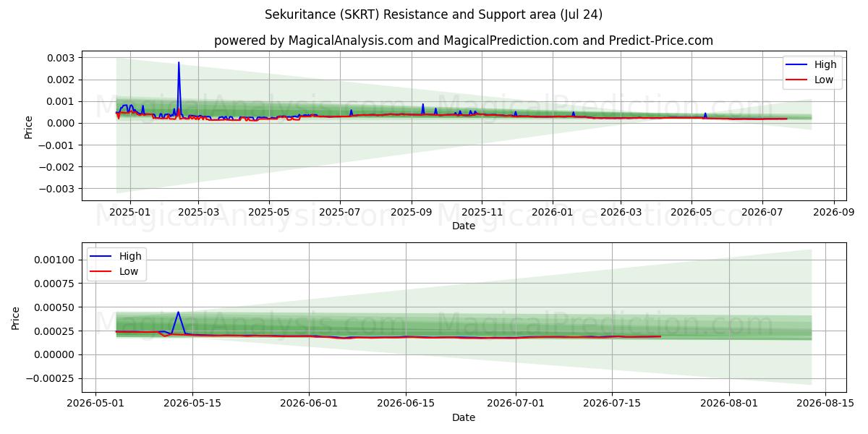
Task: Click the 2026-07 x-axis tick label
Action: click(x=762, y=212)
